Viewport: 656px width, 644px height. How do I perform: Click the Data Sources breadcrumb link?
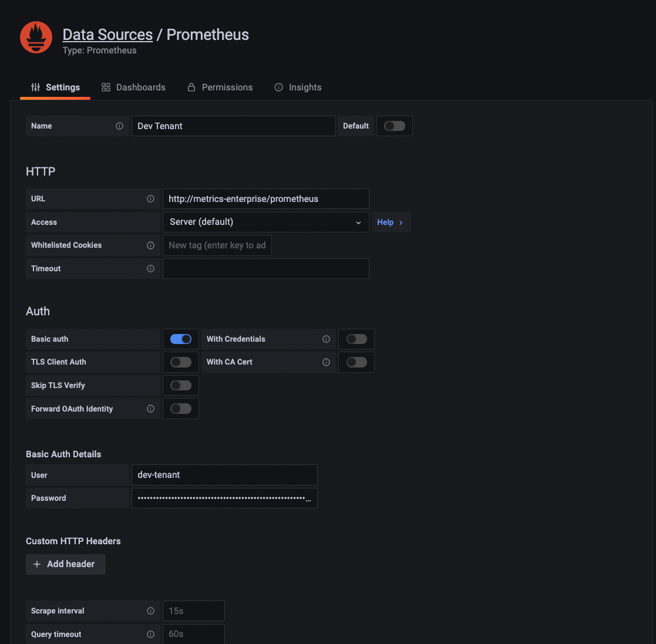107,34
